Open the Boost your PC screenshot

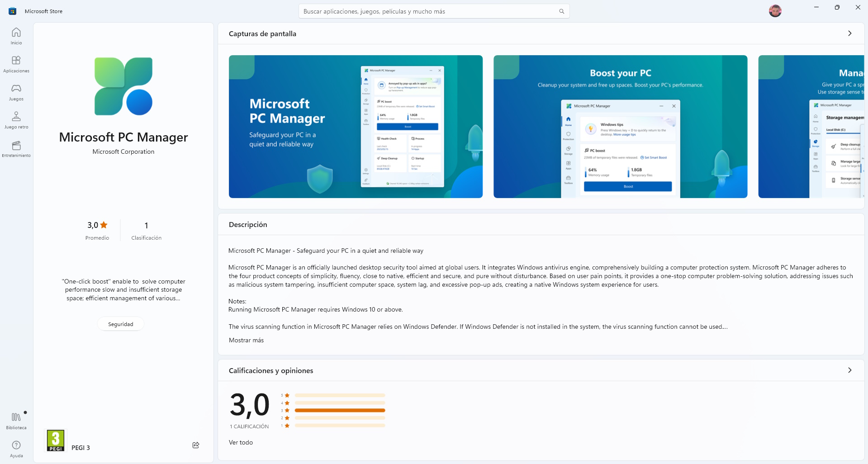click(620, 127)
